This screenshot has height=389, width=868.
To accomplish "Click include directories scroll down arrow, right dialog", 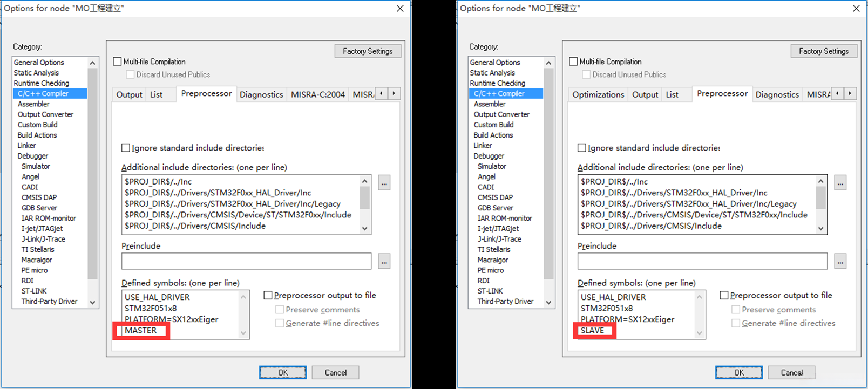I will click(x=821, y=228).
